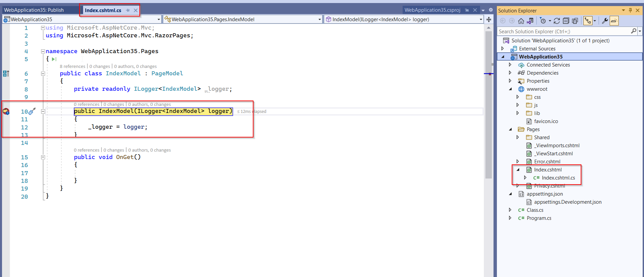Click the Sync with Active Document icon
This screenshot has width=644, height=277.
557,21
